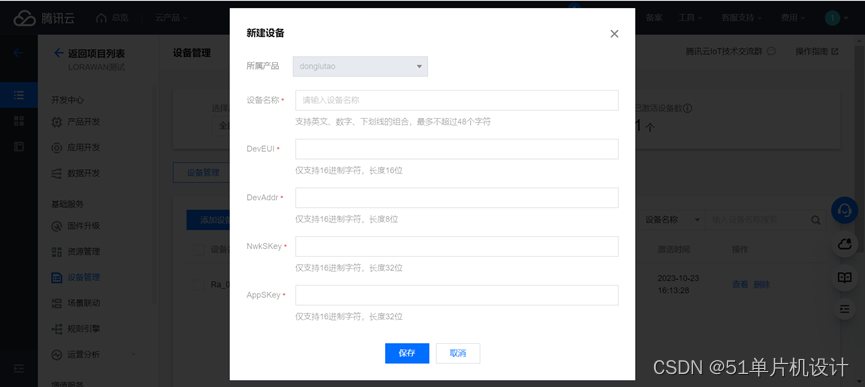
Task: Click the cloud floating button
Action: (x=845, y=244)
